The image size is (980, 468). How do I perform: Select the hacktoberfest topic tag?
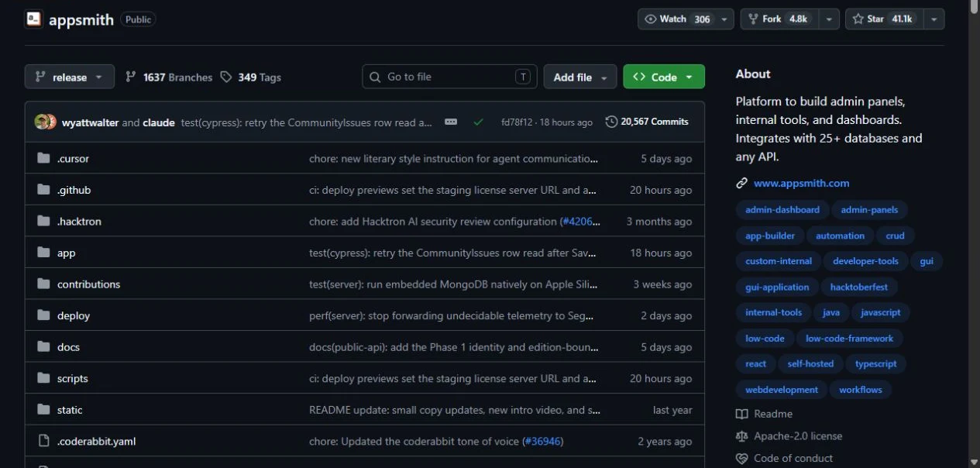858,287
